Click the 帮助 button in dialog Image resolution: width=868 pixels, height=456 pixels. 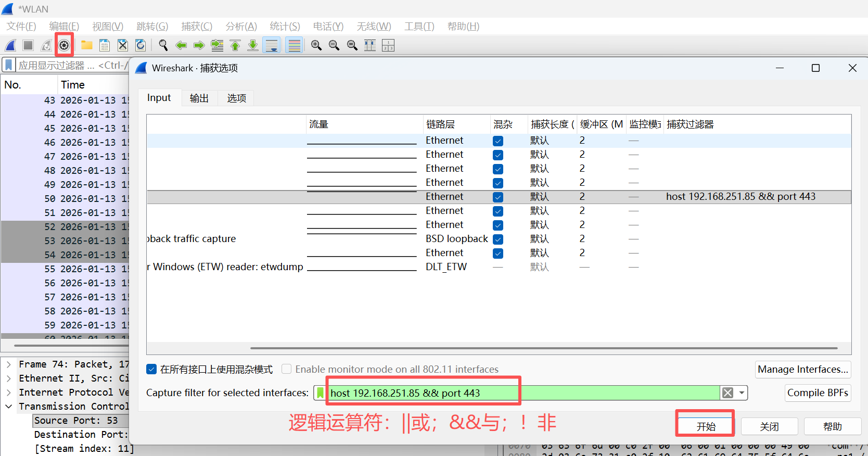[833, 426]
